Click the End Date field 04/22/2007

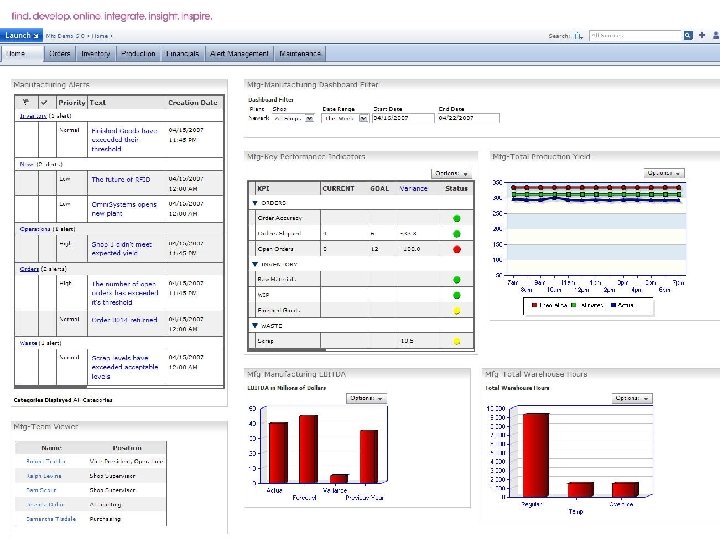(468, 118)
